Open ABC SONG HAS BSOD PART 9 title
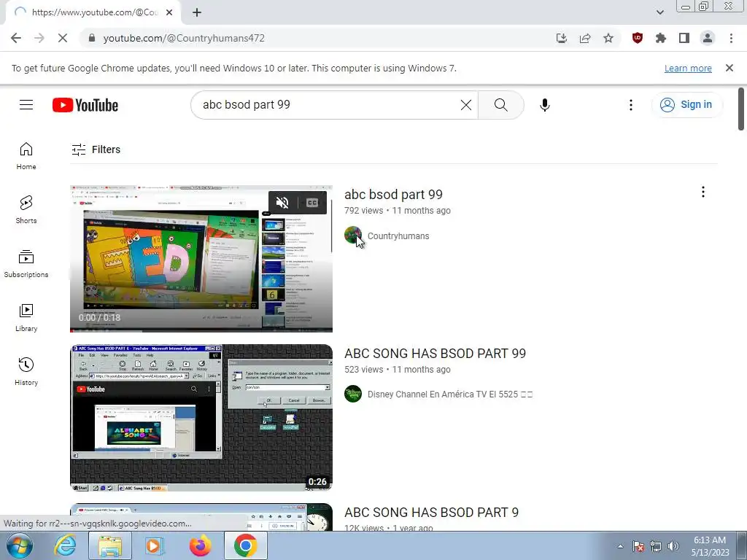The height and width of the screenshot is (560, 747). 431,513
